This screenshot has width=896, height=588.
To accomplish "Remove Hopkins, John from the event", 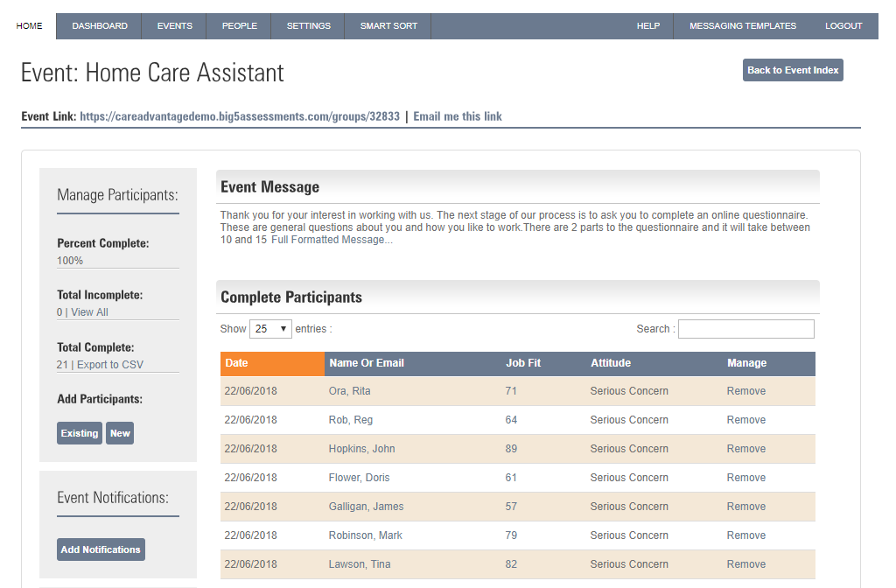I will (745, 449).
